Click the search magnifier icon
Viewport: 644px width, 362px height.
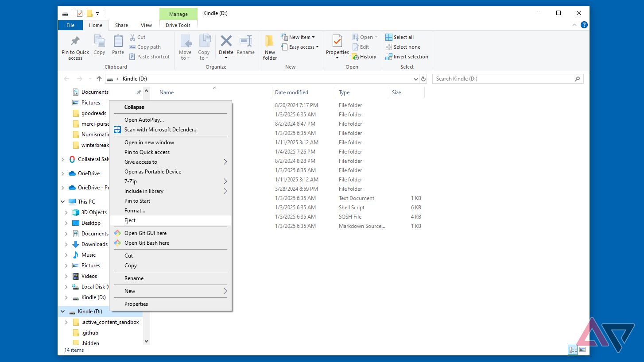(x=577, y=79)
